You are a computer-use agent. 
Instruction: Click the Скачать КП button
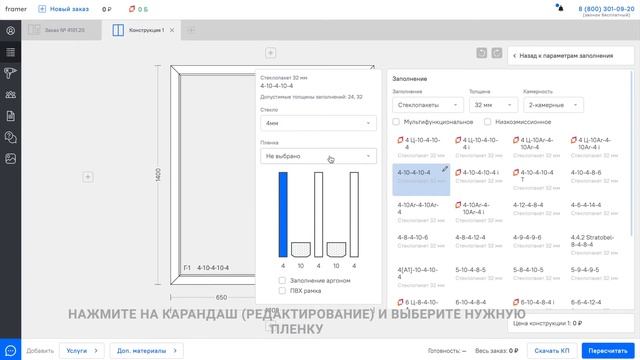tap(552, 351)
